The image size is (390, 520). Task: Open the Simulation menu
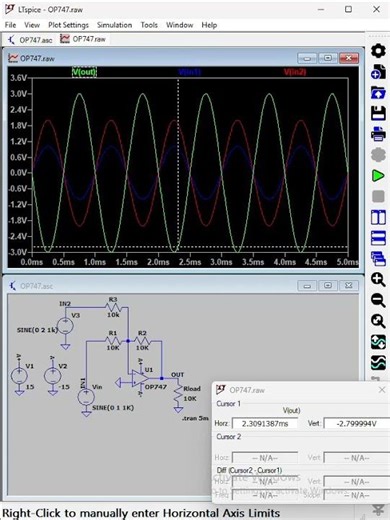114,25
